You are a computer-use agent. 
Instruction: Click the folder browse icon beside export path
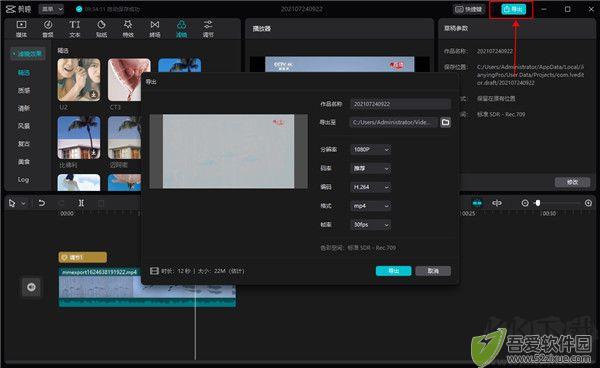pyautogui.click(x=445, y=122)
